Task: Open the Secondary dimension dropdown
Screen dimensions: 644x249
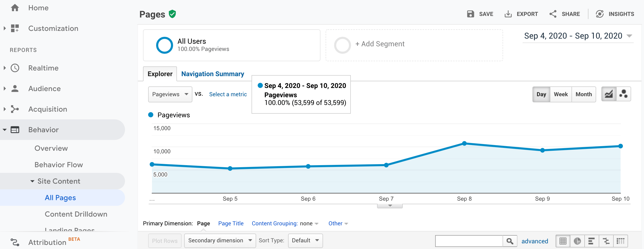Action: click(x=220, y=241)
